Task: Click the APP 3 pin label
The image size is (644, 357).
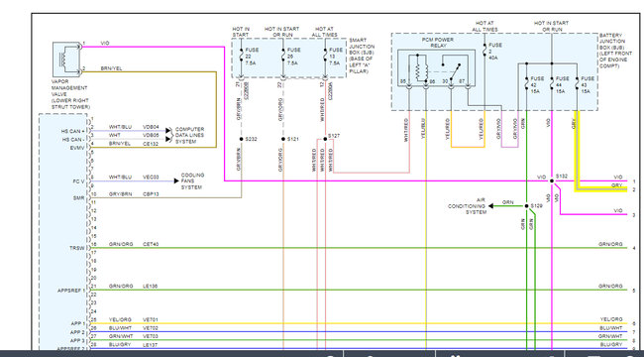Action: 77,340
